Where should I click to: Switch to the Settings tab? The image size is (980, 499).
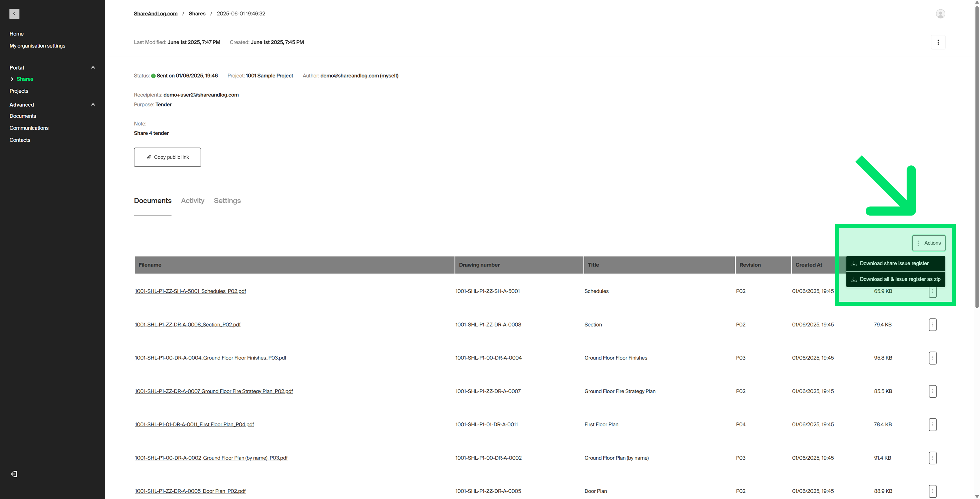(x=227, y=201)
